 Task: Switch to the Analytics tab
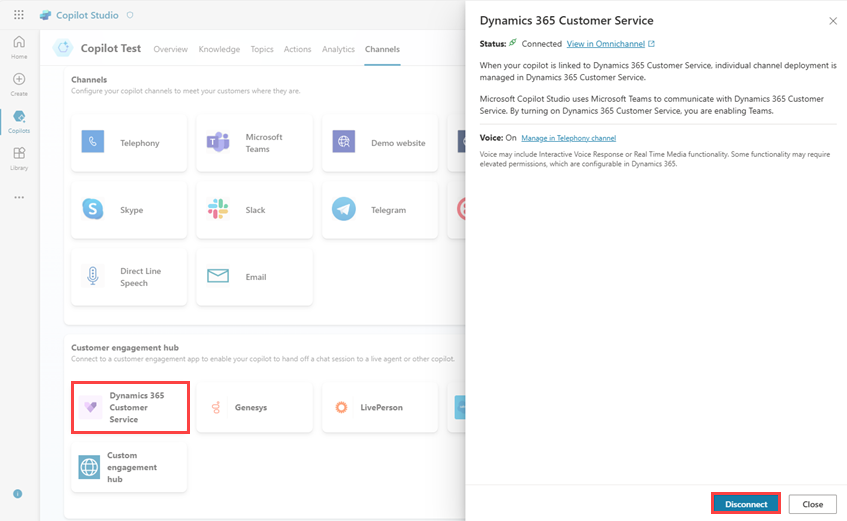point(339,49)
